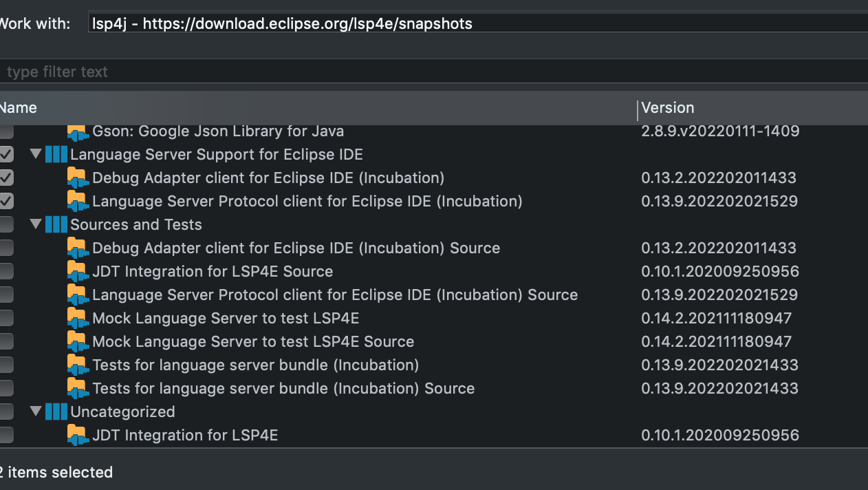This screenshot has width=868, height=490.
Task: Select the Mock Language Server to test LSP4E entry
Action: click(227, 318)
